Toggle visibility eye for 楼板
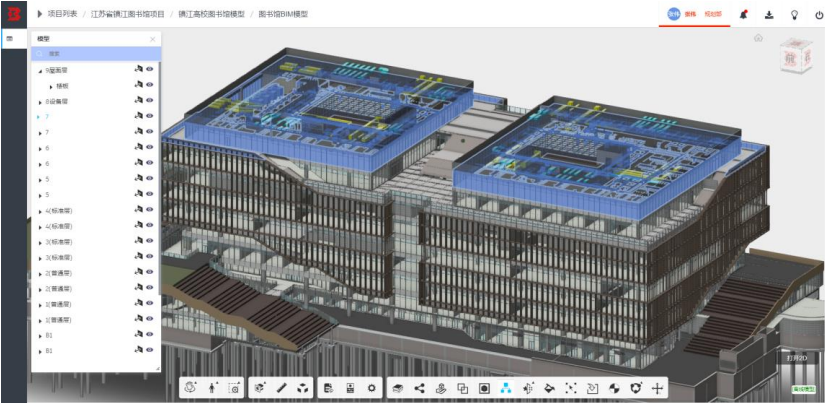 [150, 84]
